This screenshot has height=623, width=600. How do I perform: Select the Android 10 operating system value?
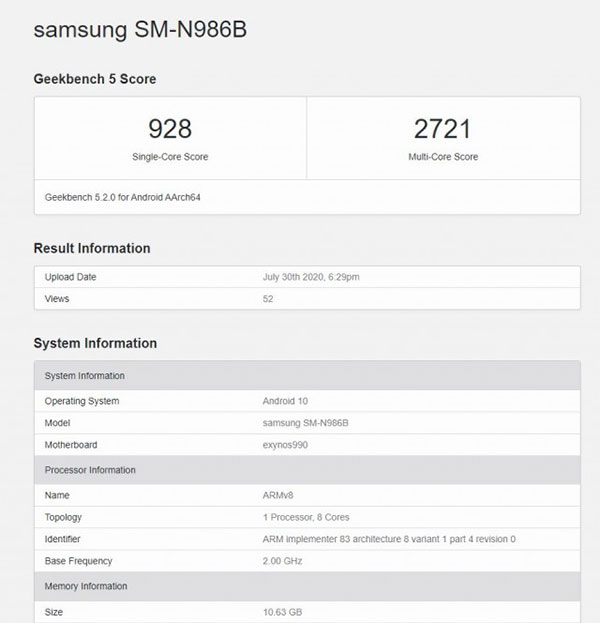[284, 401]
